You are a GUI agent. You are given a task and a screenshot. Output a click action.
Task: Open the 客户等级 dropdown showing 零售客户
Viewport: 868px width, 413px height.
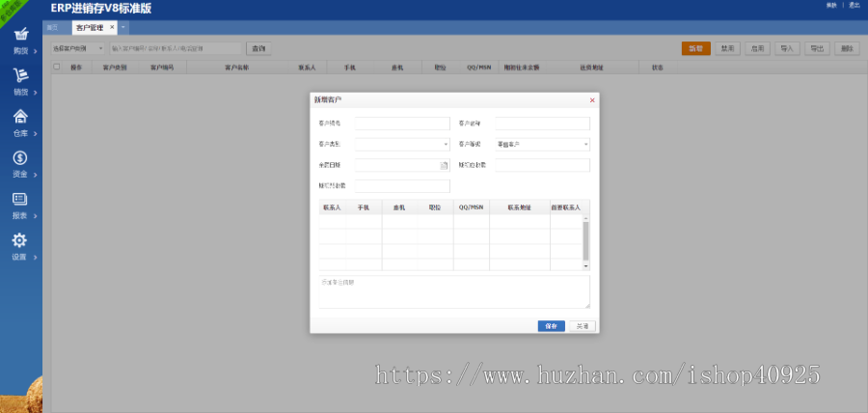[x=542, y=145]
